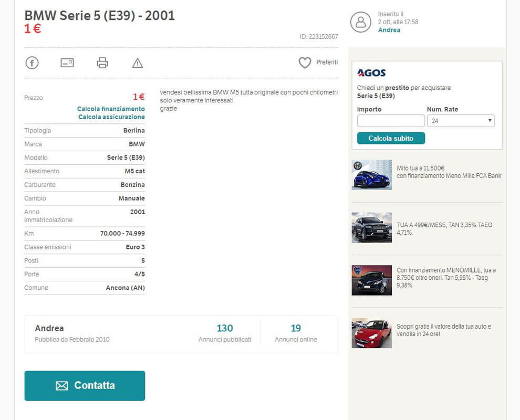The width and height of the screenshot is (520, 420).
Task: Click the 130 Annunci pubblicati count
Action: coord(225,328)
